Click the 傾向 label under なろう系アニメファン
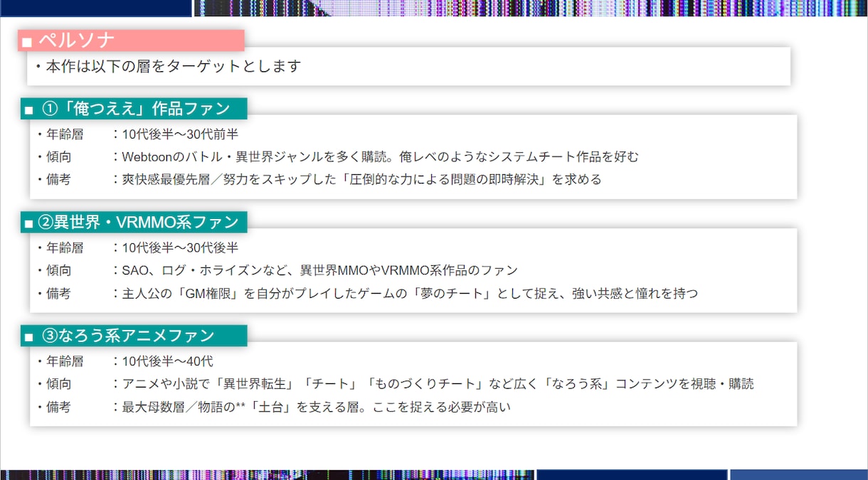868x480 pixels. [x=58, y=384]
